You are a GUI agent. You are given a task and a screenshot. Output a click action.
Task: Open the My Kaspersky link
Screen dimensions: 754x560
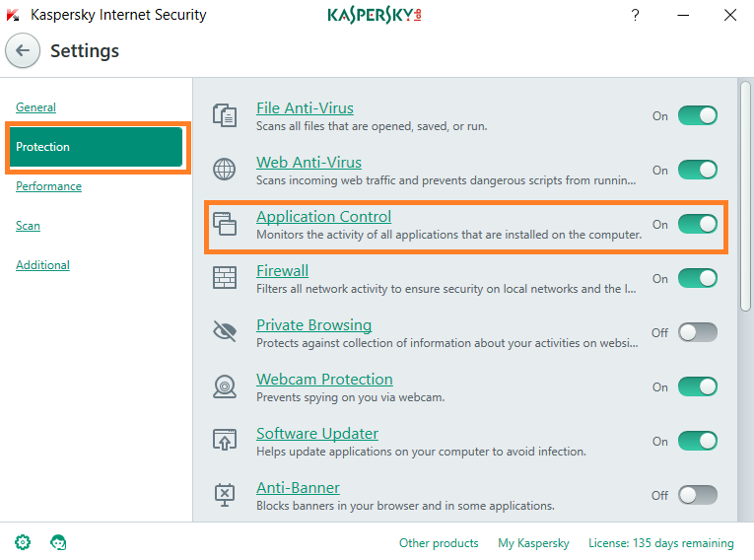533,543
